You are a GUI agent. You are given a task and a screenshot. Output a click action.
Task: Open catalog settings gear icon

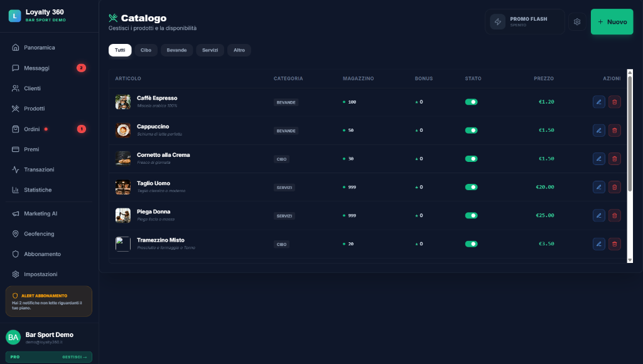coord(577,22)
